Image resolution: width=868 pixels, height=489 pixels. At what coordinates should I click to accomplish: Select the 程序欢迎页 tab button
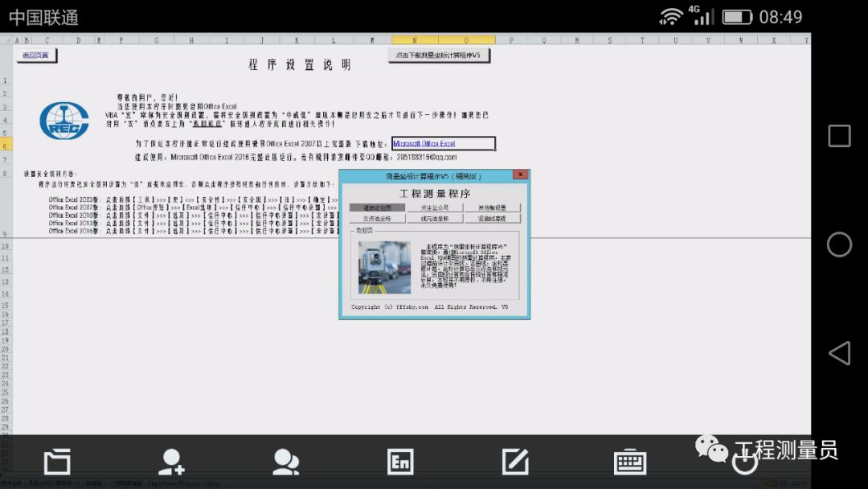pyautogui.click(x=377, y=208)
